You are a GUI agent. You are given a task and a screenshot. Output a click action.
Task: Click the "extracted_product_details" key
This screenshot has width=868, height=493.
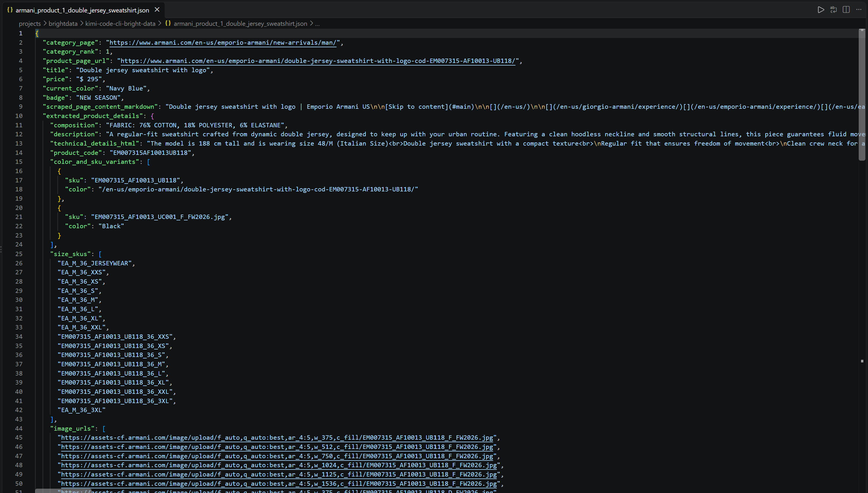tap(93, 116)
